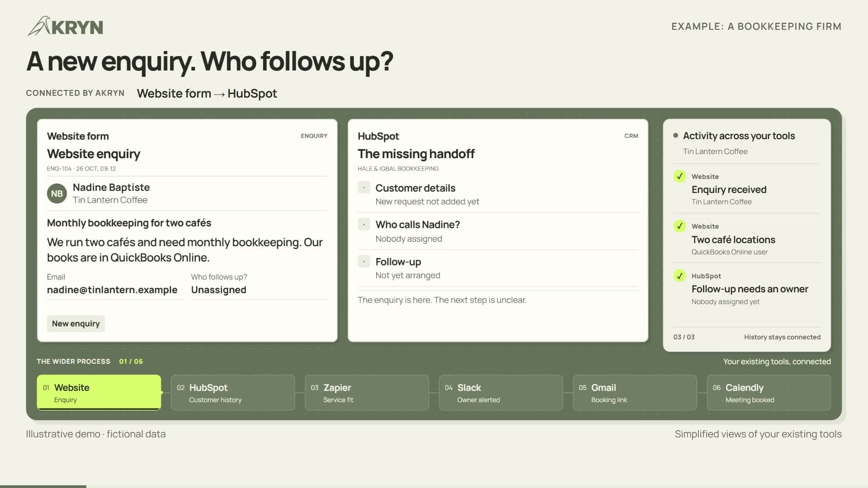
Task: Select step 02 HubSpot Customer history
Action: (233, 393)
